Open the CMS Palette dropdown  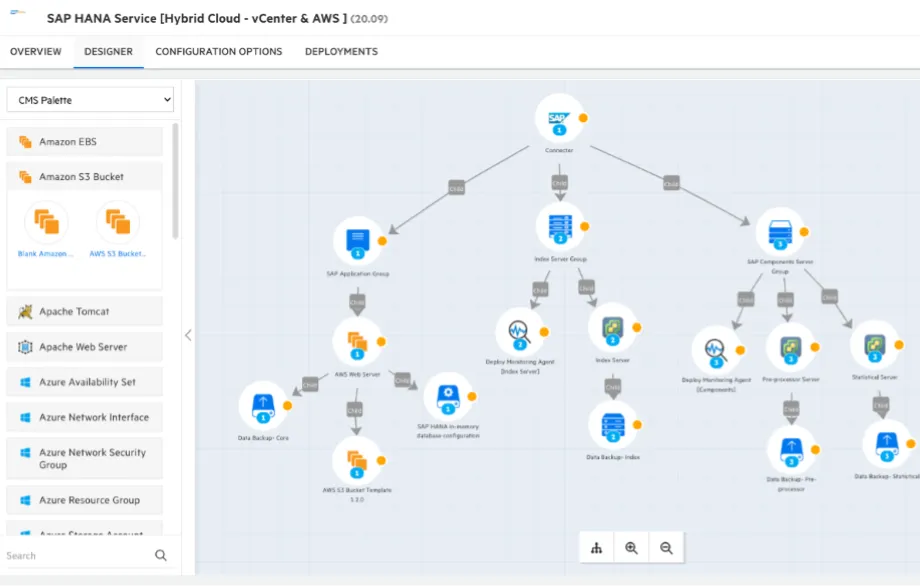[x=90, y=100]
